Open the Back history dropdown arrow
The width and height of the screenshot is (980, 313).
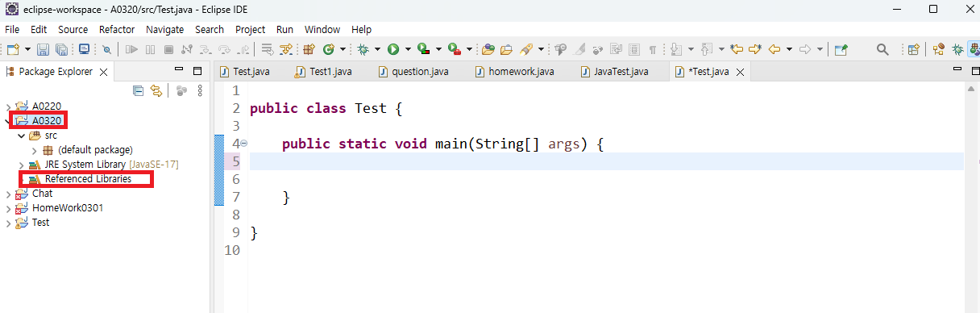click(x=789, y=49)
